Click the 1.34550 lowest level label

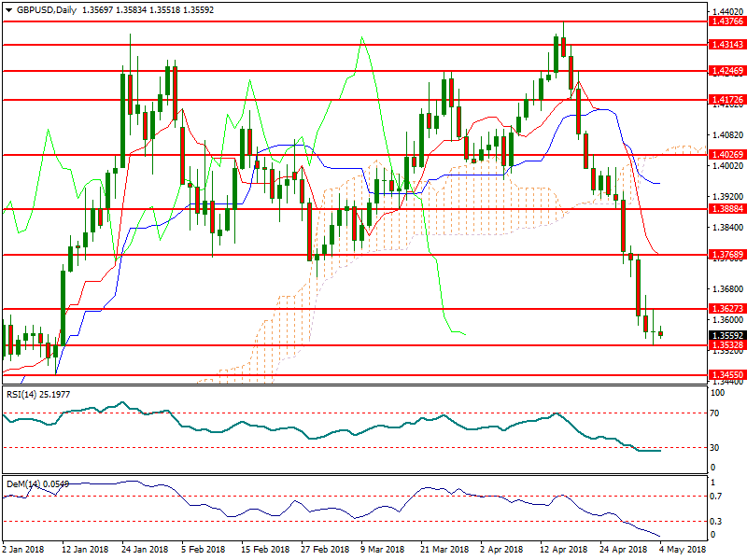(x=727, y=375)
